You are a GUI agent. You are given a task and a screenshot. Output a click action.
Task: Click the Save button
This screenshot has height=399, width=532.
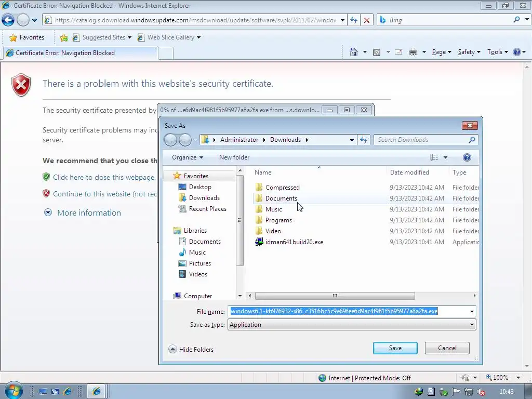coord(395,348)
